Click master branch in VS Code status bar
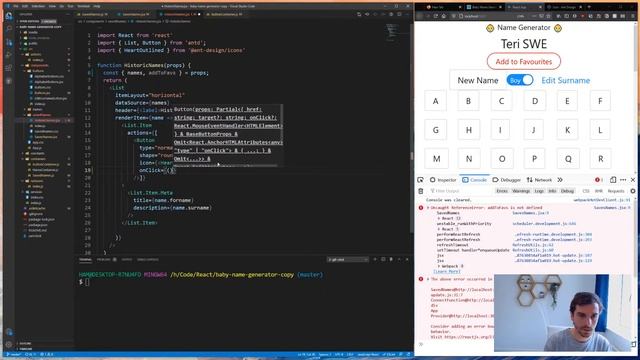This screenshot has height=360, width=640. click(x=14, y=355)
